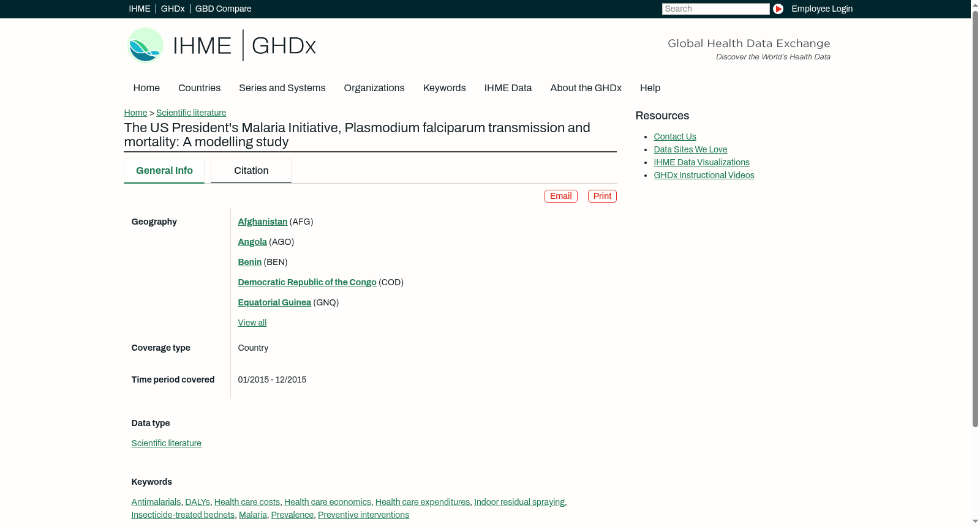Click the vertical page scrollbar thumb

(x=976, y=219)
